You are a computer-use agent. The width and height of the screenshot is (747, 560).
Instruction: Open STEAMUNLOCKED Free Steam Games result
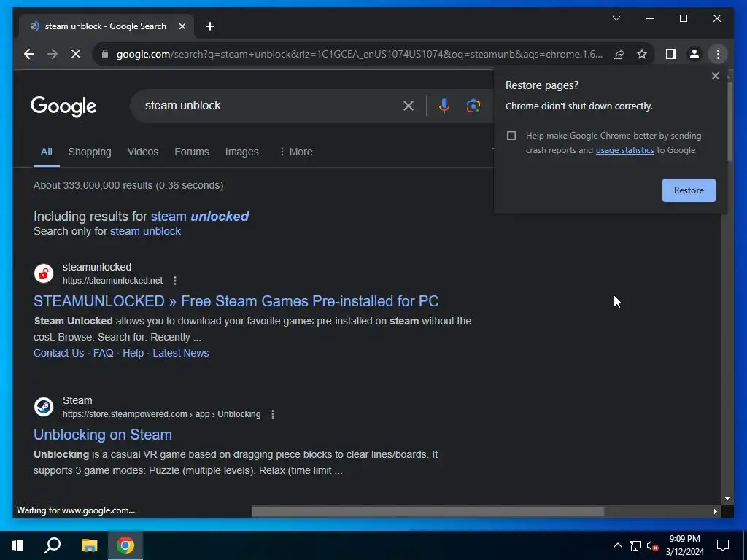(236, 301)
